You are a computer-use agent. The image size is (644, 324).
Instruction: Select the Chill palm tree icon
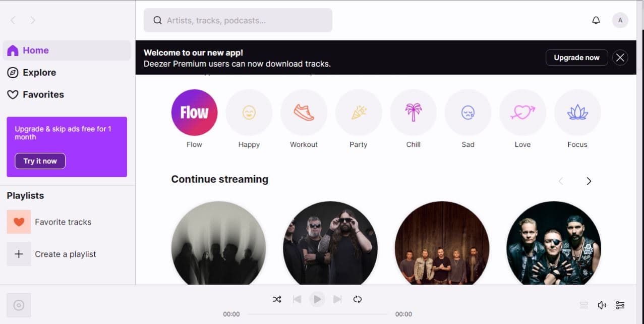tap(413, 112)
